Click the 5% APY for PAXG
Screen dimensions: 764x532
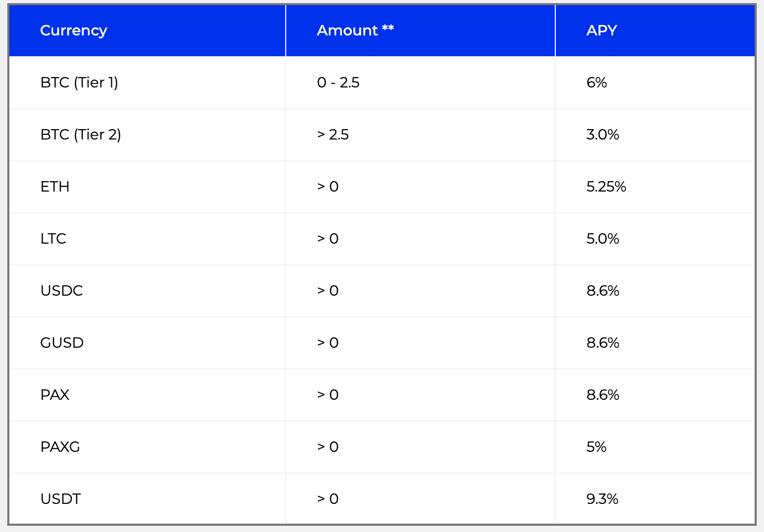click(596, 447)
